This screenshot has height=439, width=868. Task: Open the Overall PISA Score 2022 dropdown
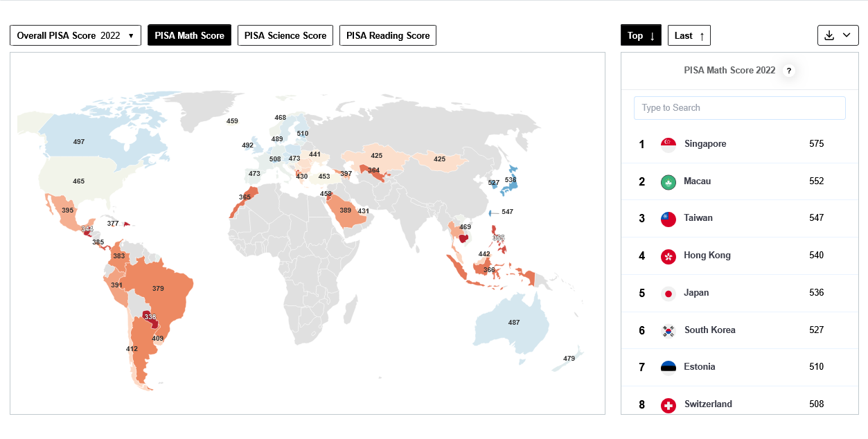[x=76, y=35]
